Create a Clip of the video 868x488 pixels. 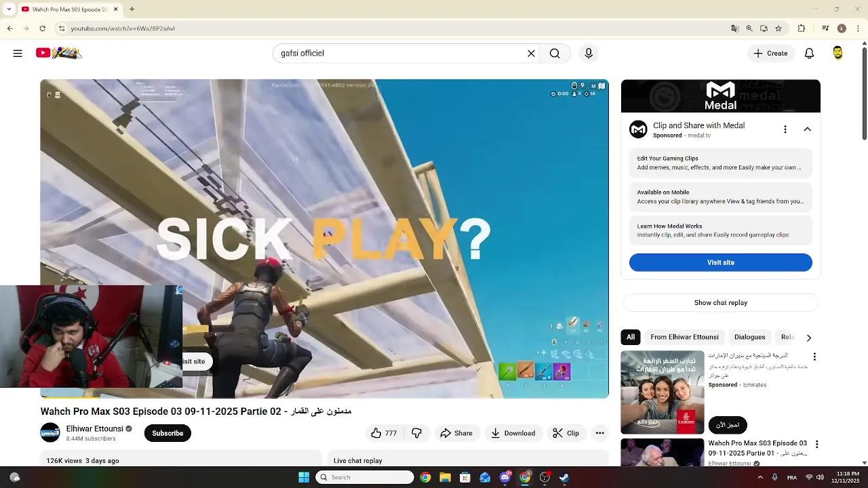tap(566, 433)
